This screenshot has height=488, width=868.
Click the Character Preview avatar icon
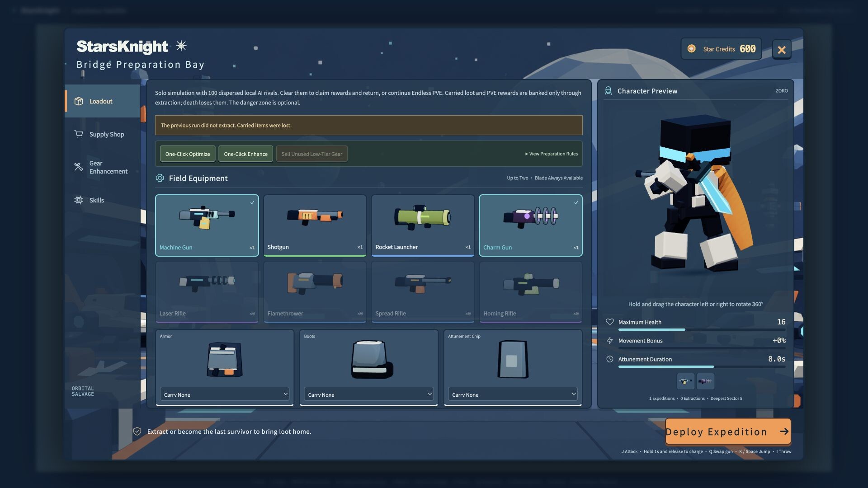(x=608, y=91)
